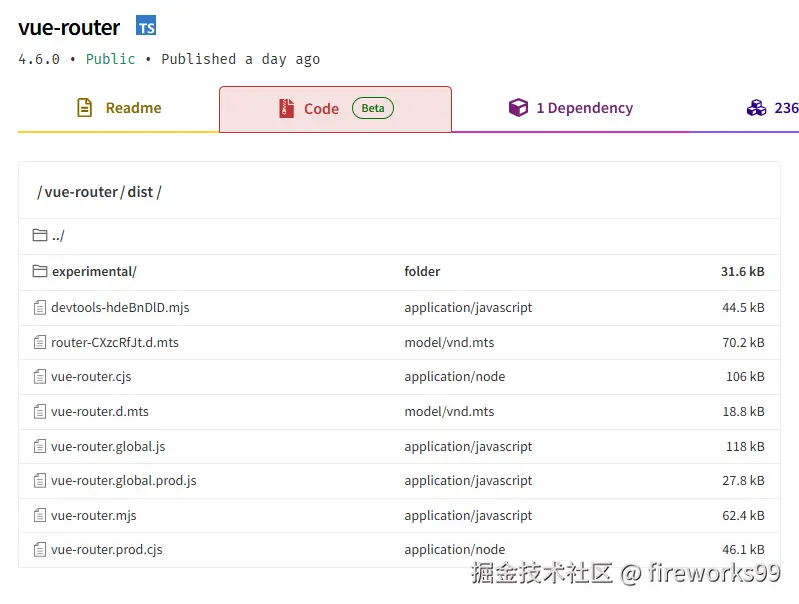The height and width of the screenshot is (604, 799).
Task: Switch to the Code tab
Action: pyautogui.click(x=335, y=109)
